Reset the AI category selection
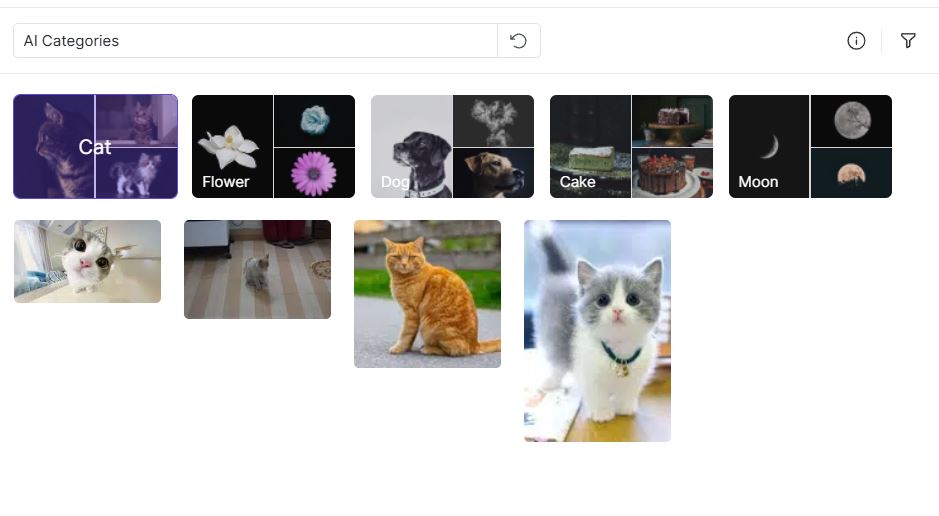The width and height of the screenshot is (939, 516). click(x=518, y=41)
